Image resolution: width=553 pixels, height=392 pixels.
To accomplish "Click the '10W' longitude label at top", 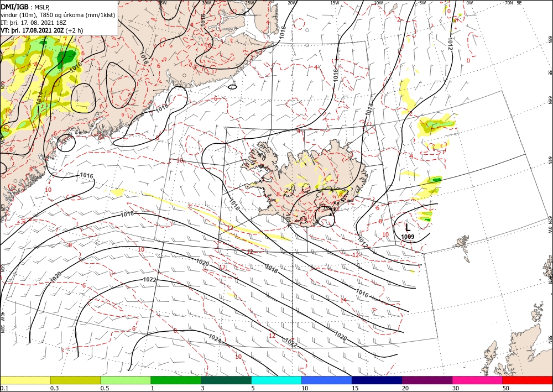I will (378, 3).
